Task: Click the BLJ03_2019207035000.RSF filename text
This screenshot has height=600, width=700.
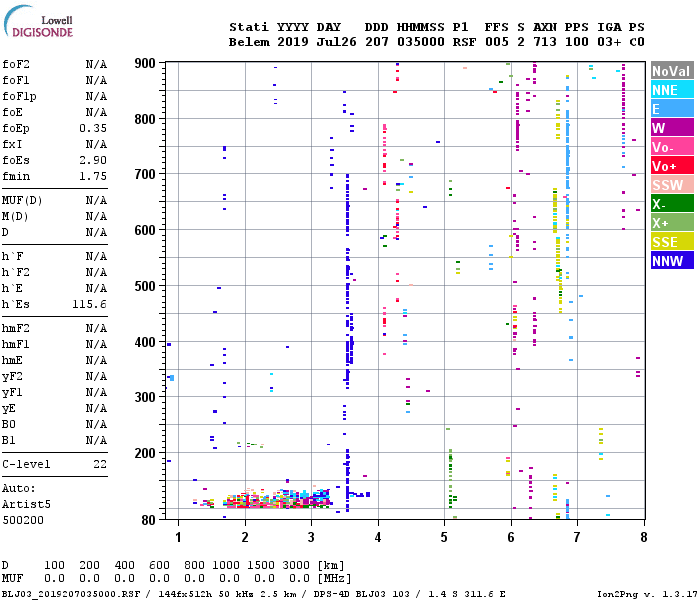Action: click(x=71, y=594)
